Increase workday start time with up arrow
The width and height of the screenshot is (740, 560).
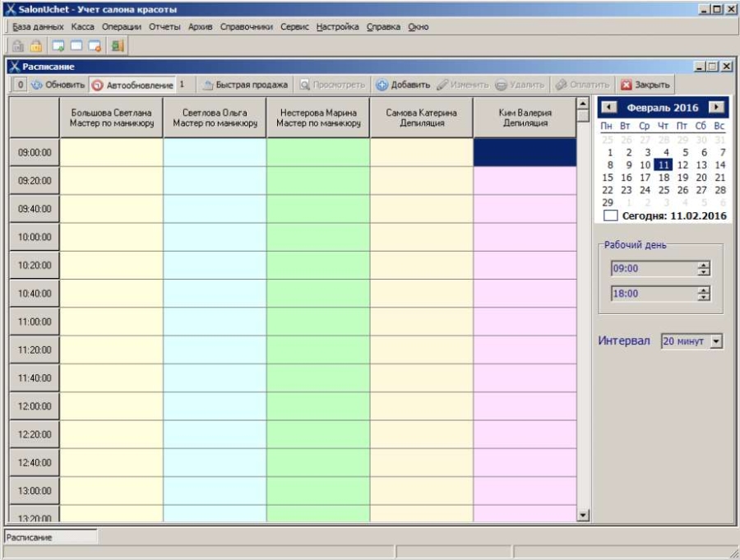704,265
